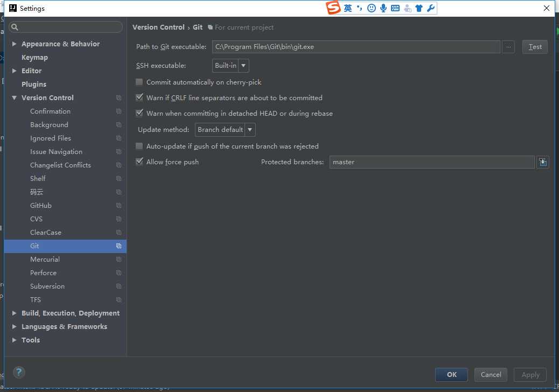The height and width of the screenshot is (392, 559).
Task: Expand the Build, Execution, Deployment section
Action: tap(15, 313)
